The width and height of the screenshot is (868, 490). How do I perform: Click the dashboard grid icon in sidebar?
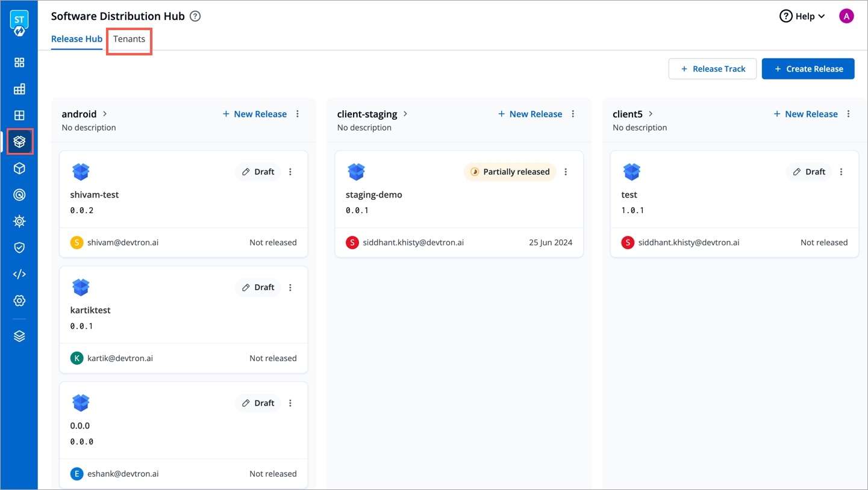19,63
